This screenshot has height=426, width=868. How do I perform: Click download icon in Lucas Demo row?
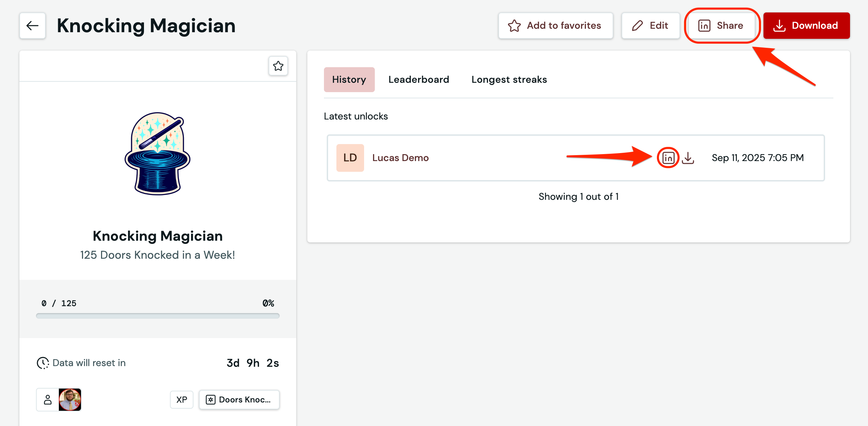coord(688,158)
